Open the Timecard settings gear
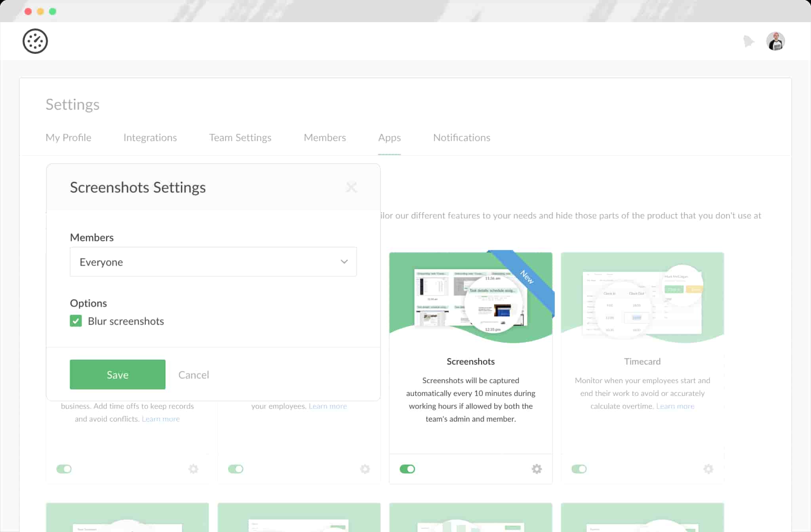 (x=708, y=469)
